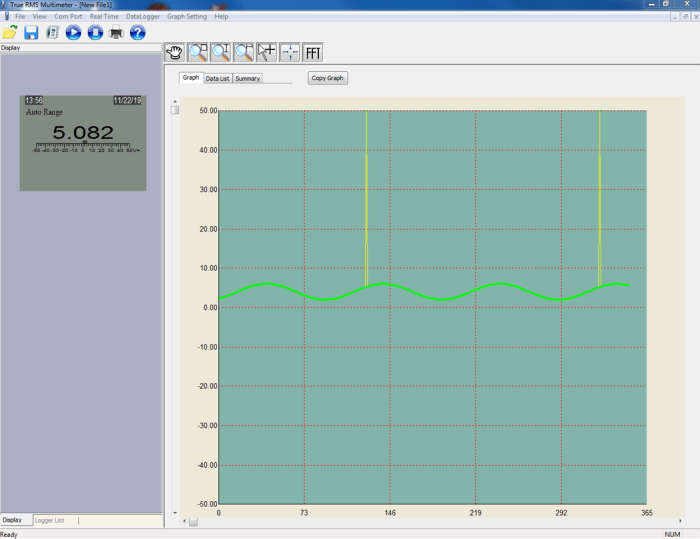
Task: Select the vertical zoom magnifier tool
Action: click(221, 53)
